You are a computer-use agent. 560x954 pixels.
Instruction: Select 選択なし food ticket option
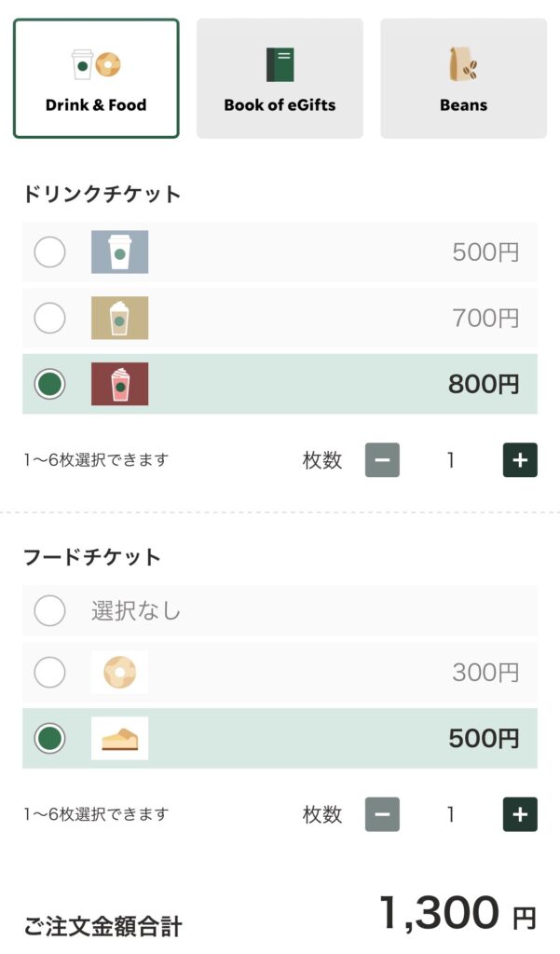tap(49, 611)
